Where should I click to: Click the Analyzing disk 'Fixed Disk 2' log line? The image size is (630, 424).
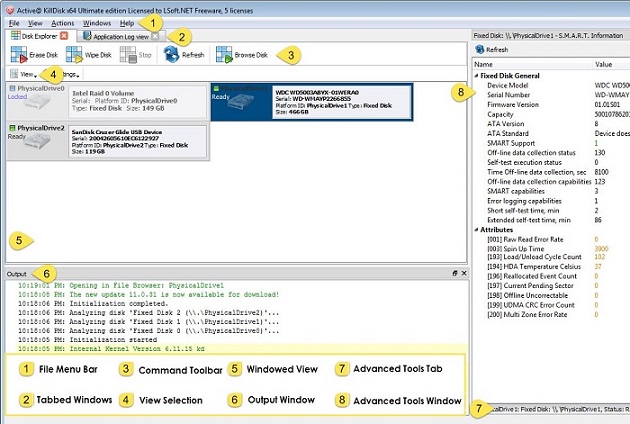(148, 313)
